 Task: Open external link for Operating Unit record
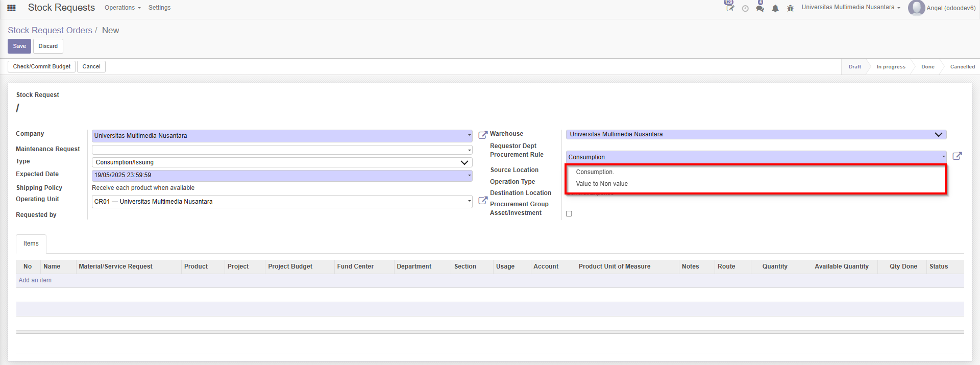pos(483,201)
